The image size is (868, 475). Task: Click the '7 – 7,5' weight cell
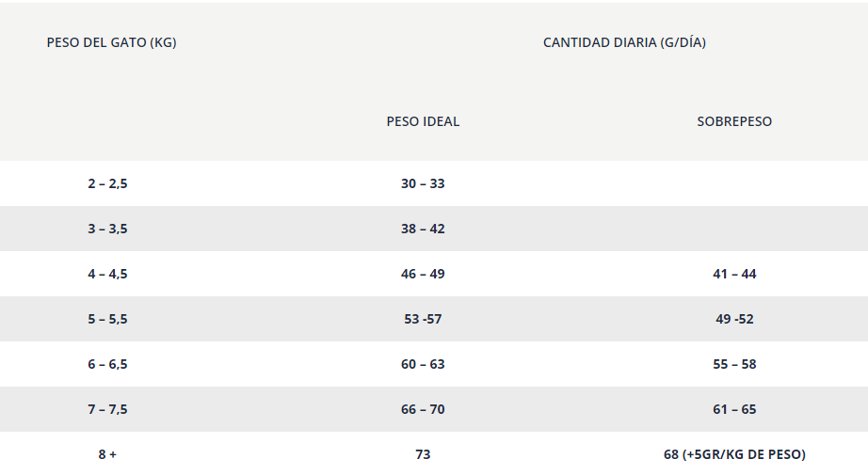tap(107, 409)
